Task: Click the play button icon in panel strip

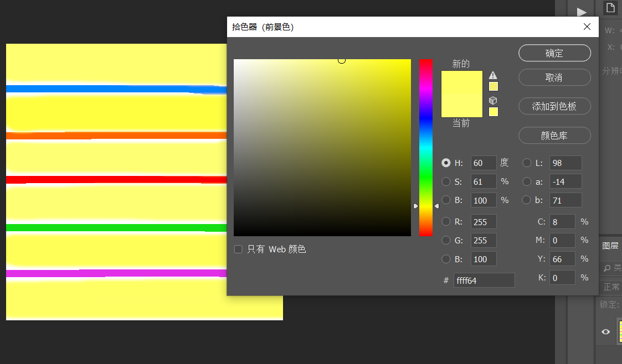Action: pyautogui.click(x=581, y=12)
